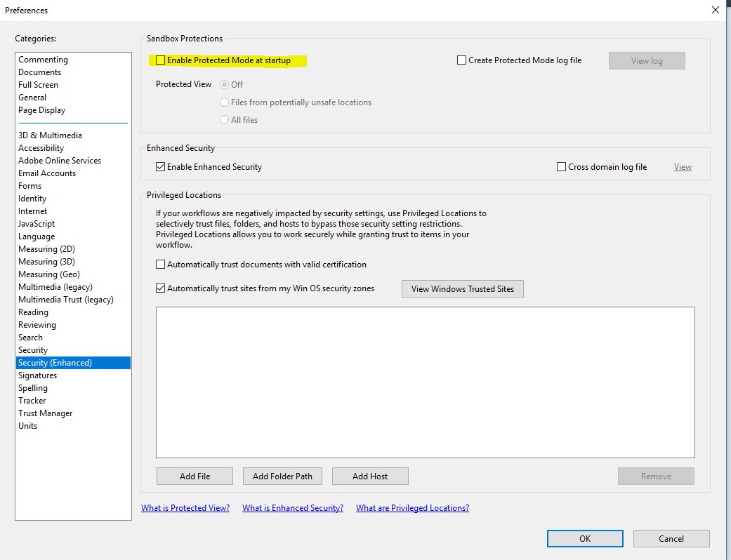Check Create Protected Mode log file
The image size is (731, 560).
461,60
